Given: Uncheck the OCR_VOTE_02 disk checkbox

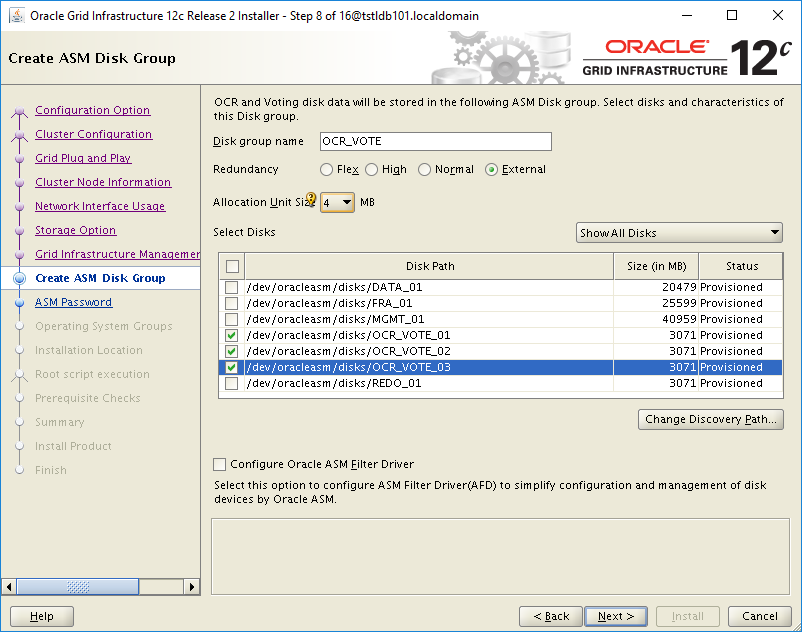Looking at the screenshot, I should [232, 351].
